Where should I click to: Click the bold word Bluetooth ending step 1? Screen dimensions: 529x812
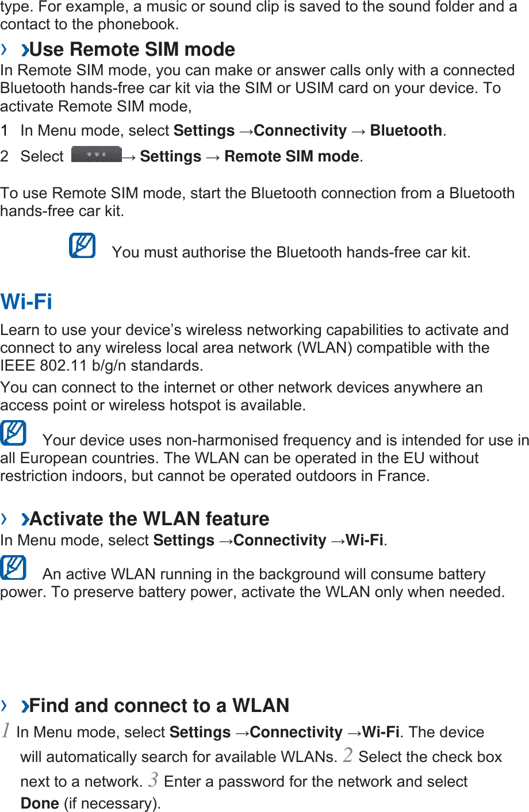[x=406, y=130]
